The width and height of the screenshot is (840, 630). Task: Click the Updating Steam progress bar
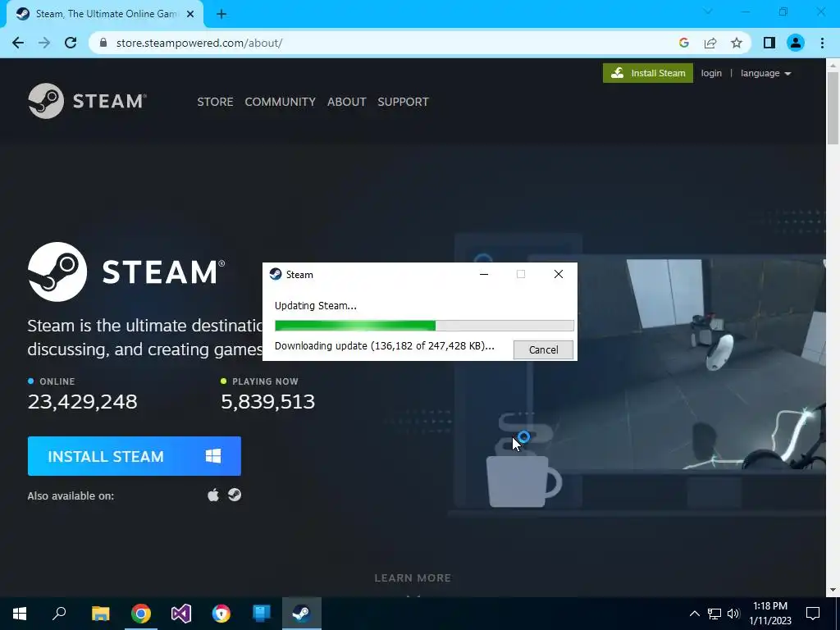(x=424, y=326)
